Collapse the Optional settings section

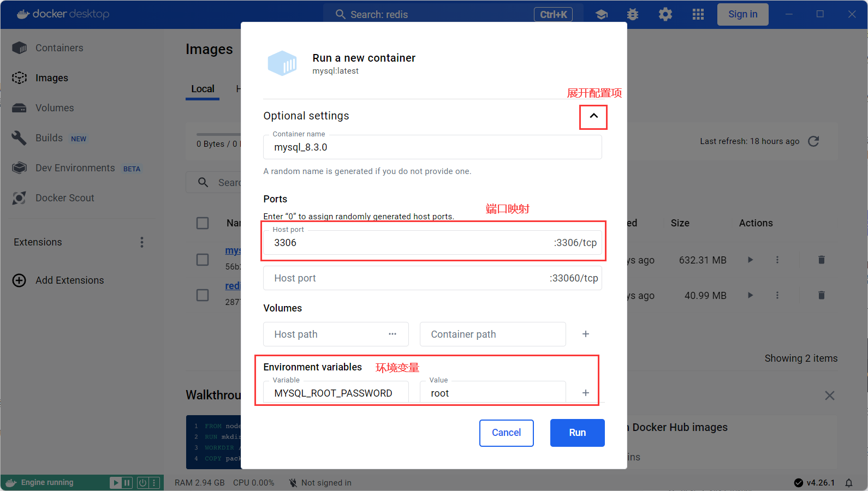tap(594, 116)
